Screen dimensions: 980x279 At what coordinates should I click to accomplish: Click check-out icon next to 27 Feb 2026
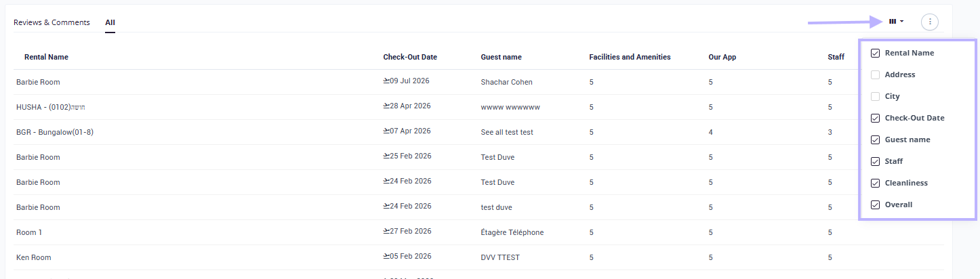(x=386, y=232)
